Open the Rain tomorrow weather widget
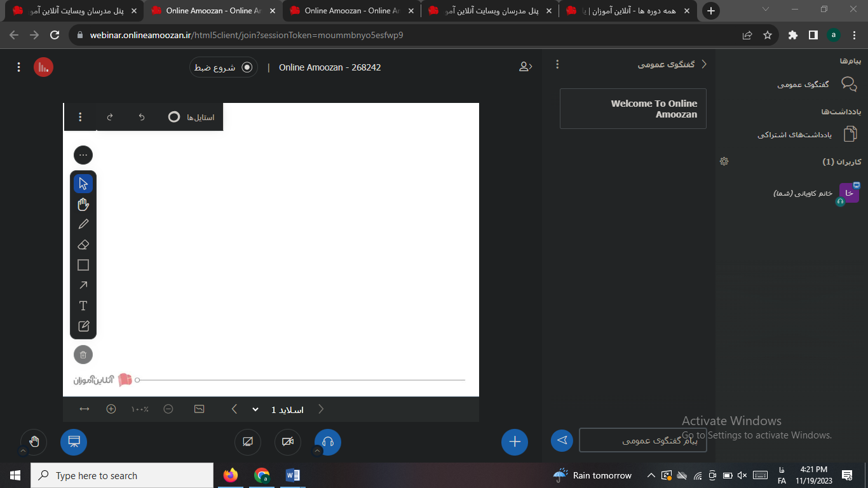868x488 pixels. [x=592, y=475]
